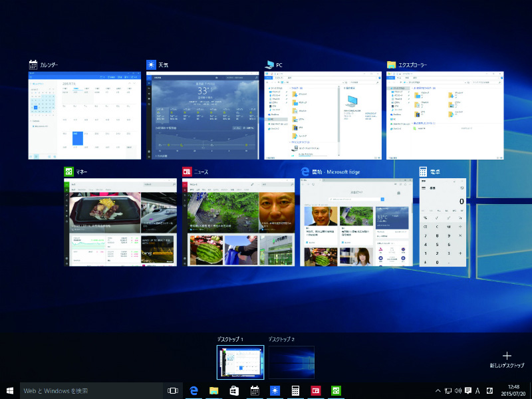
Task: Mute audio via the volume tray icon
Action: click(458, 390)
